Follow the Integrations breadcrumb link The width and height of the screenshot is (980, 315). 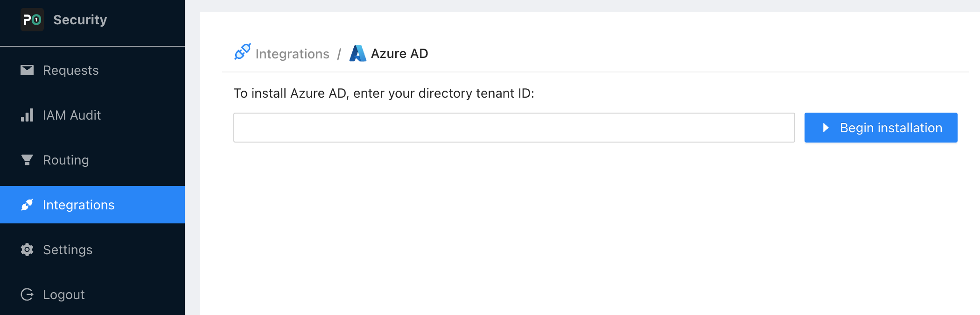292,54
